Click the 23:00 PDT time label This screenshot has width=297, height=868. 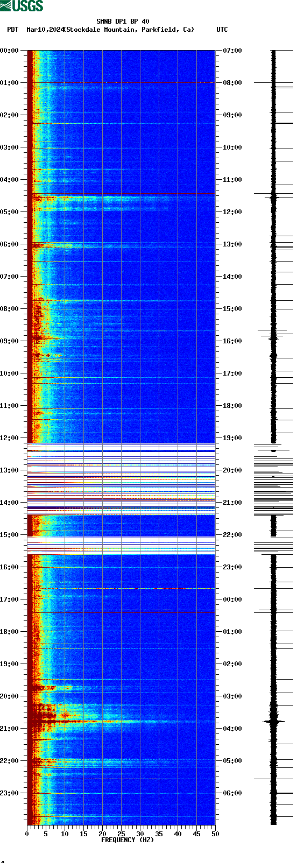point(9,793)
